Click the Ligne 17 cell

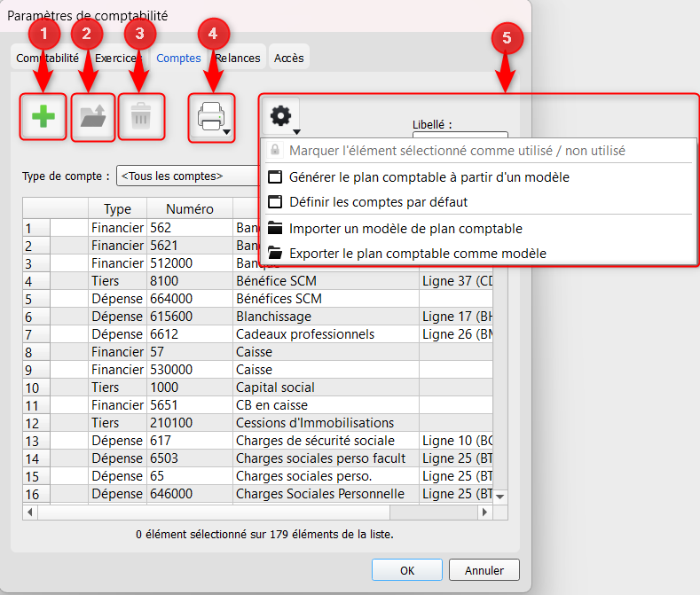456,317
